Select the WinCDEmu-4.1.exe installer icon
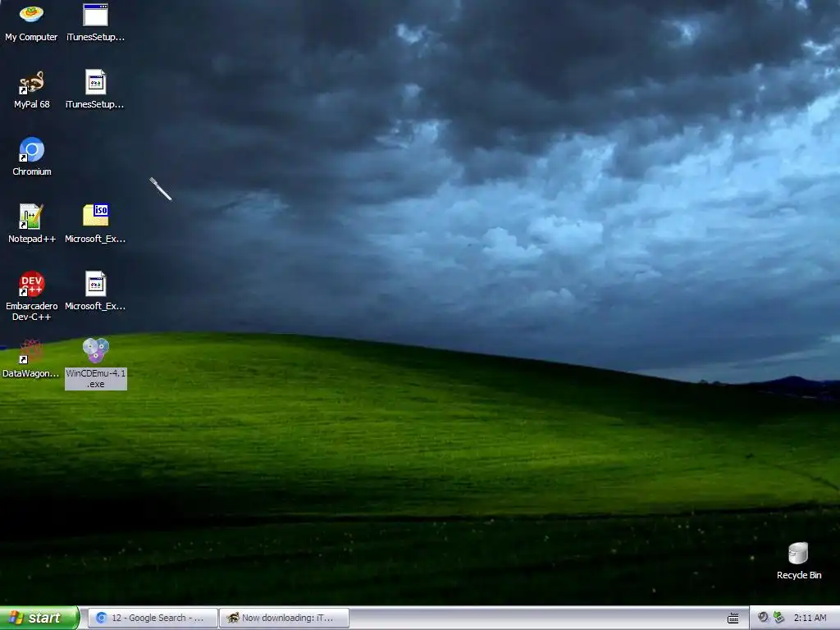The width and height of the screenshot is (840, 630). coord(96,363)
